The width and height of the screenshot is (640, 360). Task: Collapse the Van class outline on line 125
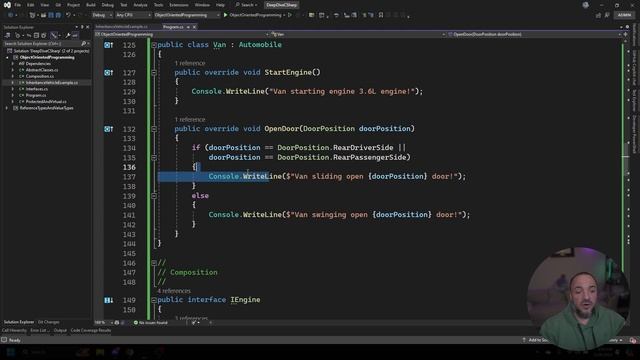(x=154, y=45)
